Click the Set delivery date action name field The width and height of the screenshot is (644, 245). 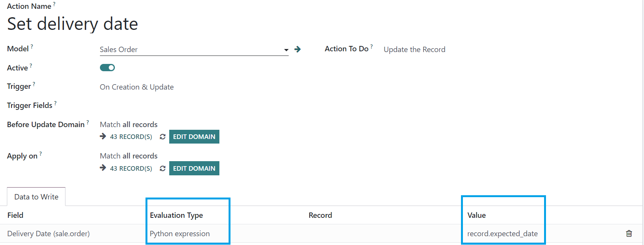(x=73, y=24)
